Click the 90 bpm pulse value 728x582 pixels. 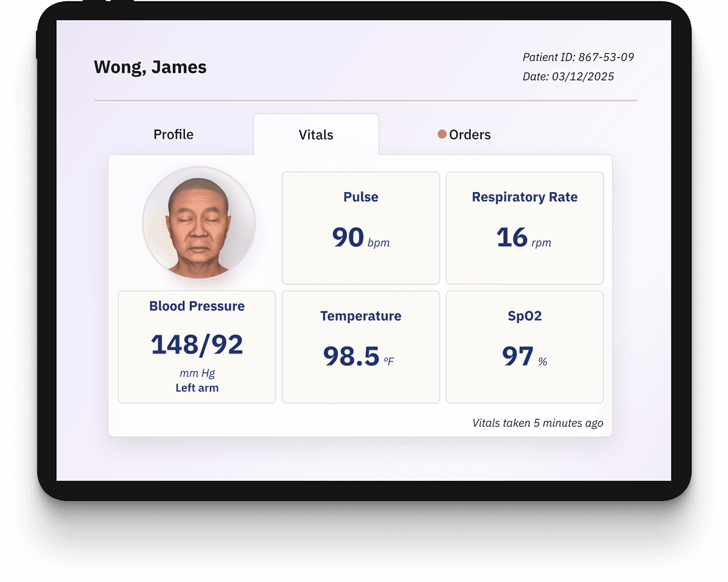(x=360, y=238)
